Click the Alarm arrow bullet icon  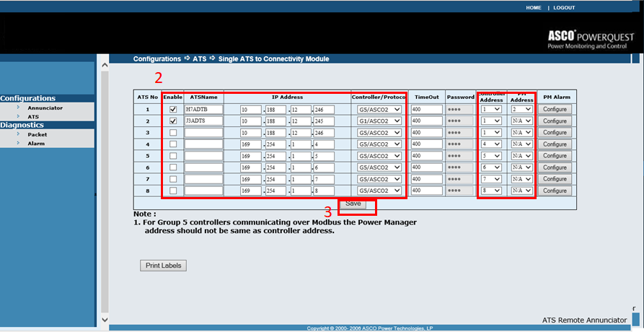[19, 144]
